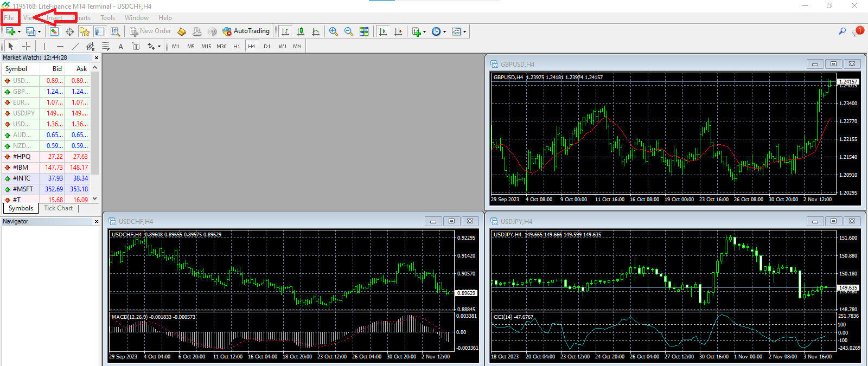Open the chart templates dropdown

[458, 31]
